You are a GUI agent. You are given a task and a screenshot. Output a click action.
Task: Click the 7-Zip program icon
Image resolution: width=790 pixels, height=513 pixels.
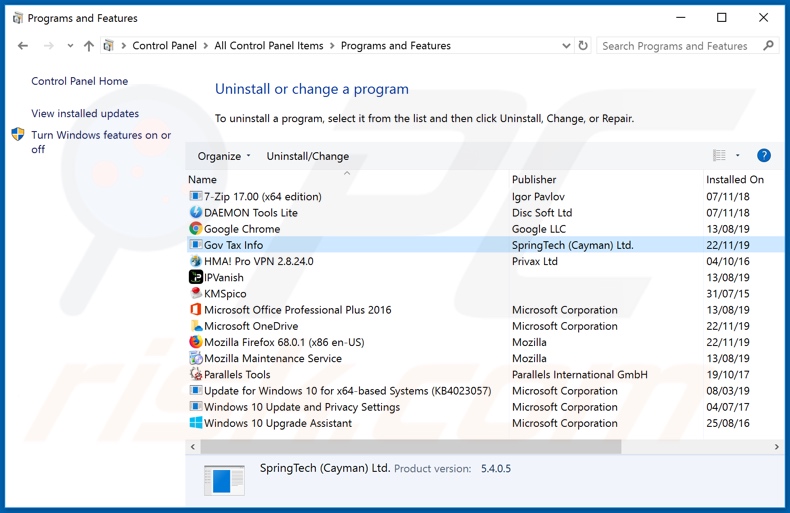pyautogui.click(x=195, y=196)
